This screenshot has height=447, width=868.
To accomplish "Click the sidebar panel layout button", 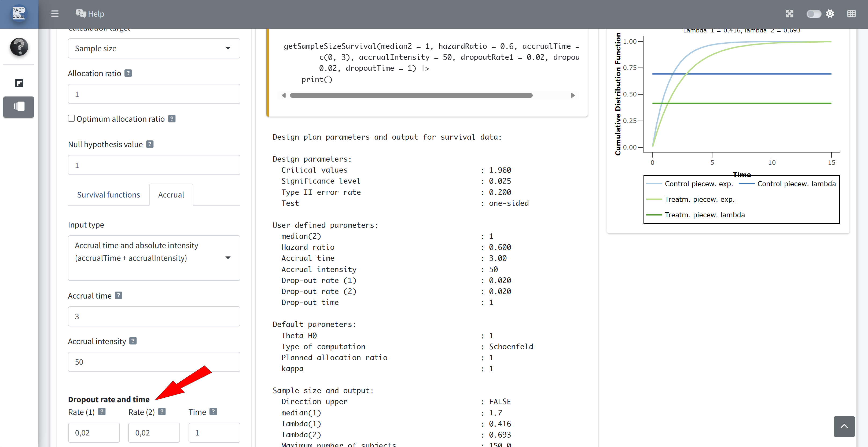I will tap(19, 107).
